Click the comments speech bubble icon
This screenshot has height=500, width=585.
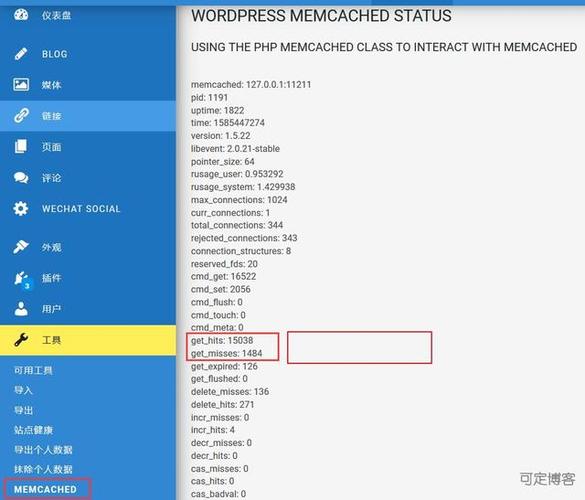(x=21, y=178)
